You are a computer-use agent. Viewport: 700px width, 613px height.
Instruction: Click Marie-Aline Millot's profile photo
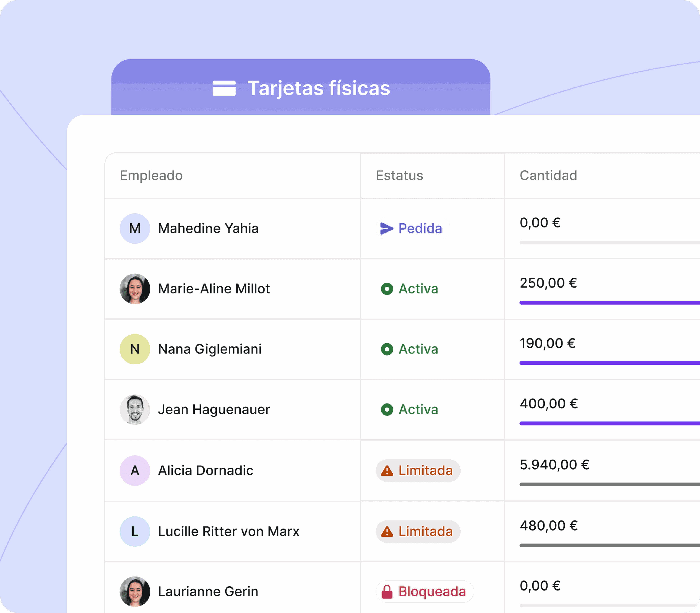[135, 289]
